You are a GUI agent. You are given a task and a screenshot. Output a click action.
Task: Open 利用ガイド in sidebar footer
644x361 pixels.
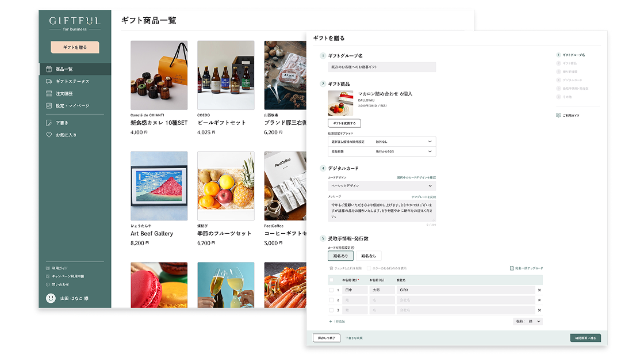59,268
